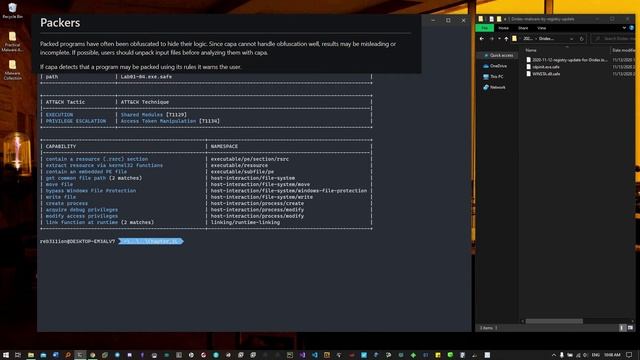Image resolution: width=640 pixels, height=360 pixels.
Task: Click the linking/runtime-linking namespace entry
Action: 245,222
